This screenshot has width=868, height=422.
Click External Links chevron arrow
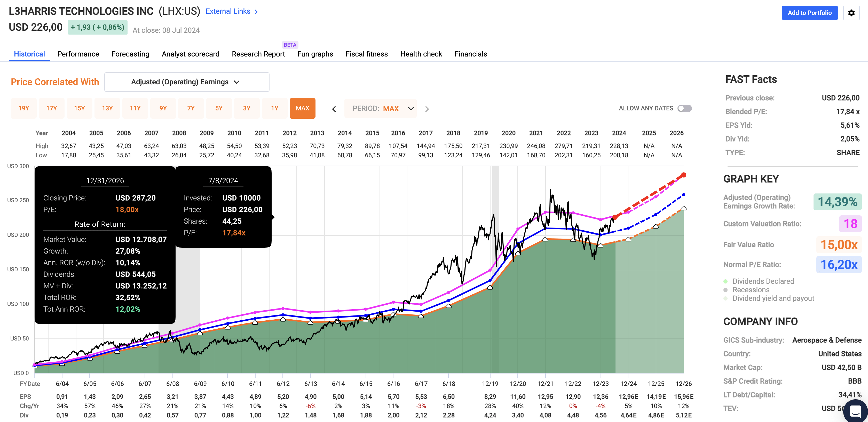[x=256, y=12]
